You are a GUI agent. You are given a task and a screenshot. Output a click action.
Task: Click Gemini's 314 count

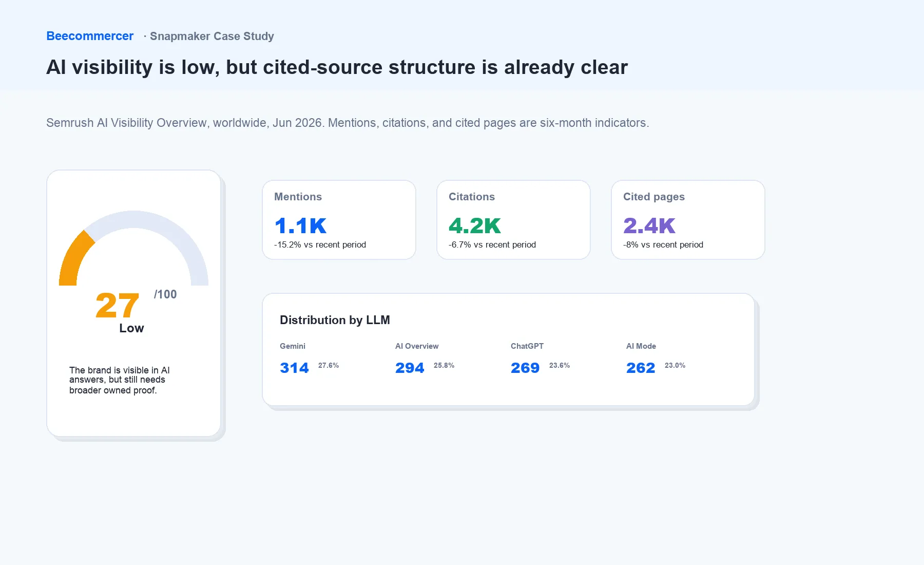pos(294,368)
